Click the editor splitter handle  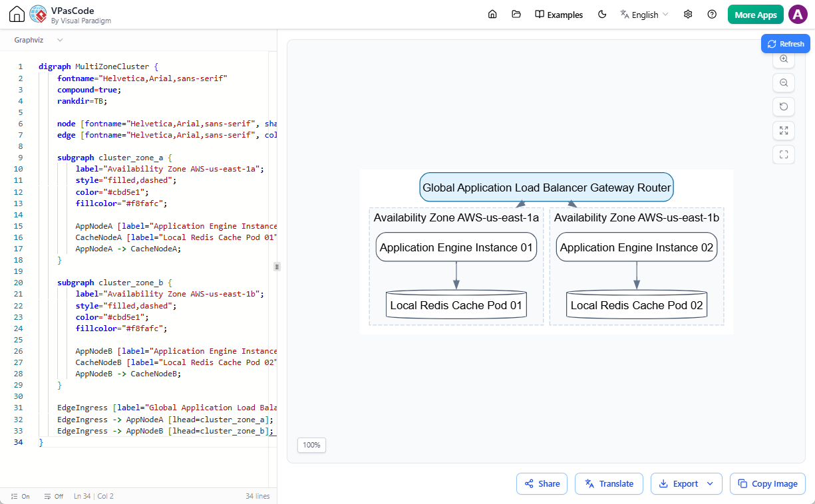click(277, 267)
